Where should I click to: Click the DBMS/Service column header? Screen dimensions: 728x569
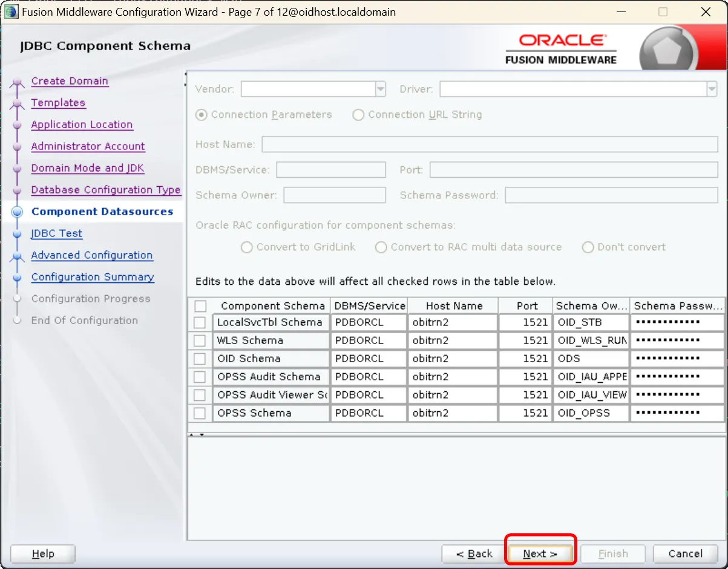click(369, 306)
